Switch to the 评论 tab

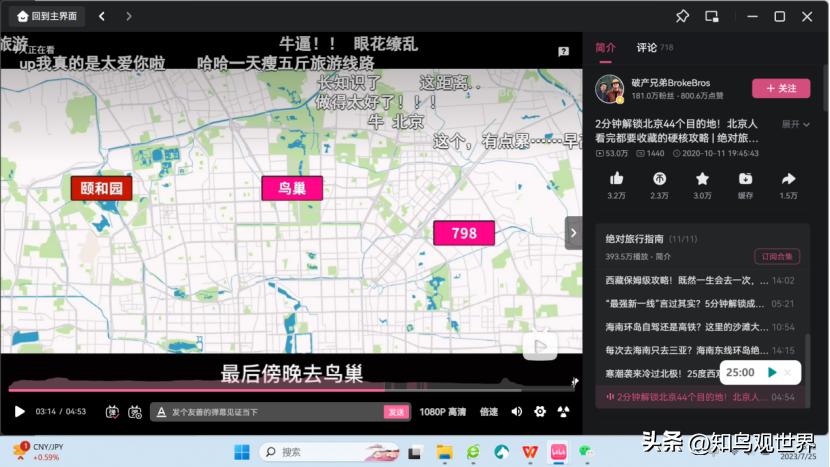pos(646,48)
